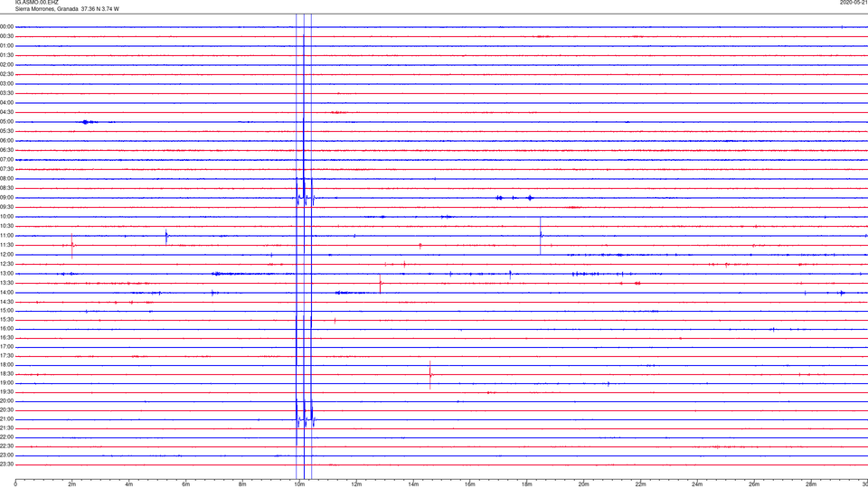This screenshot has width=868, height=488.
Task: Click the 8m tick label on time axis
Action: pyautogui.click(x=242, y=484)
